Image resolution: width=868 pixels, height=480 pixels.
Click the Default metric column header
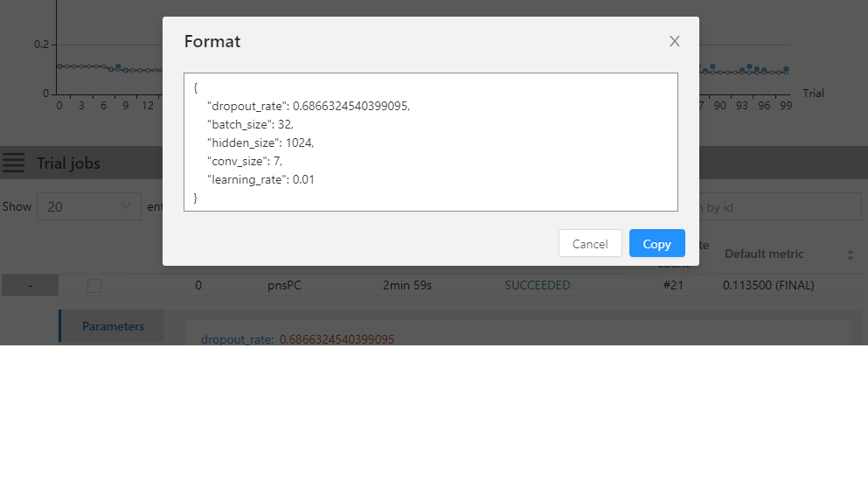pos(764,254)
